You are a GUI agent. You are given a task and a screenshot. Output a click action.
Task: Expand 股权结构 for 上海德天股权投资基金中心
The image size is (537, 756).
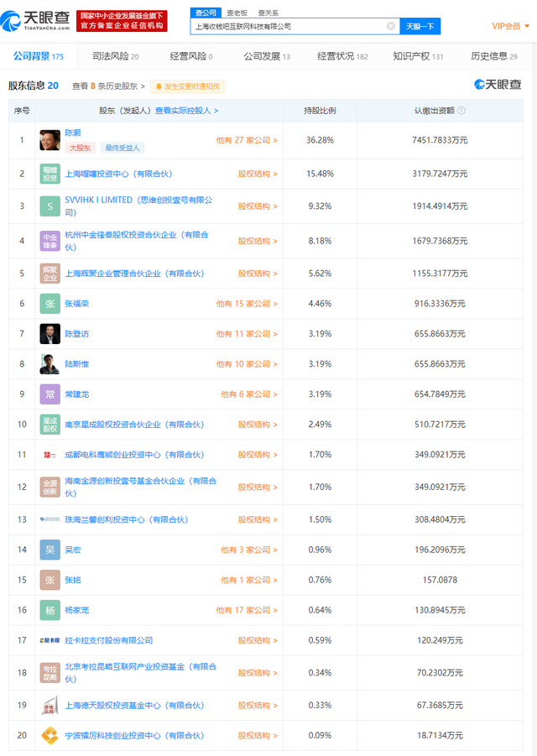tap(258, 705)
